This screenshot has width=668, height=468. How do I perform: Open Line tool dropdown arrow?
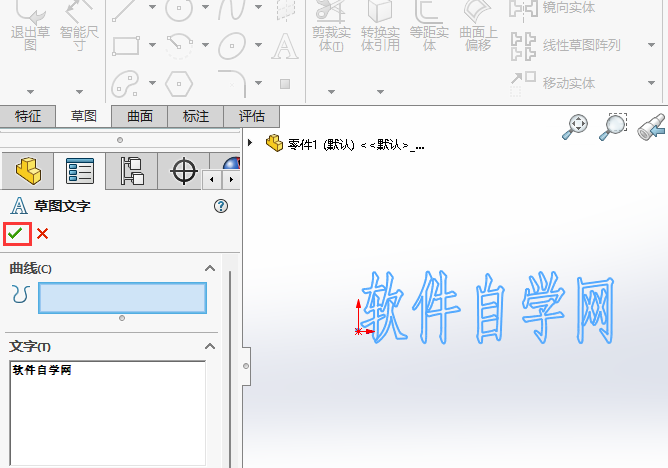tap(153, 7)
